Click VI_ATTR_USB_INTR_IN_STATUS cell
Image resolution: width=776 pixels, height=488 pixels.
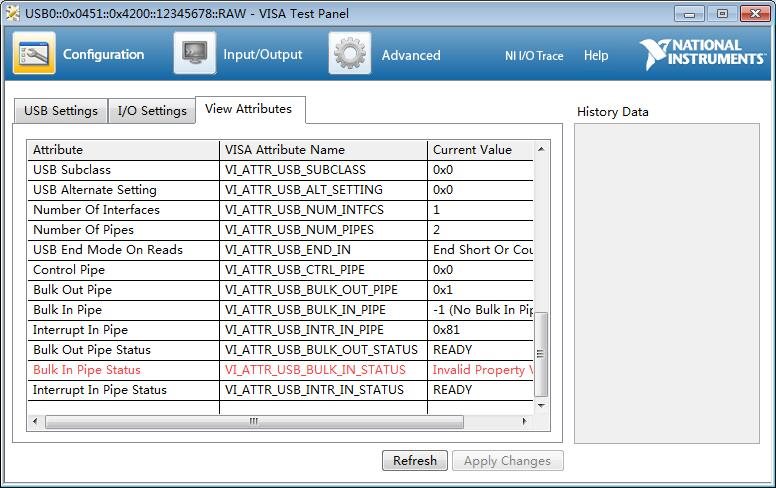[x=323, y=390]
